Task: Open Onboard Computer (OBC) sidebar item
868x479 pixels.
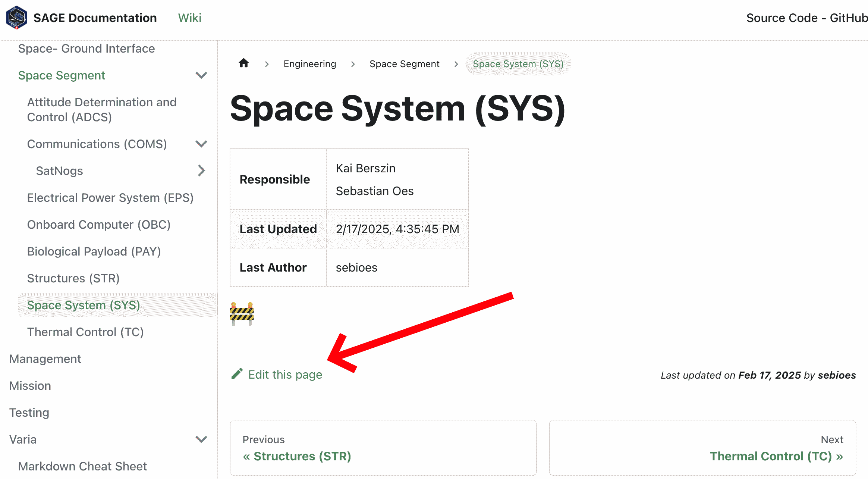Action: pyautogui.click(x=99, y=225)
